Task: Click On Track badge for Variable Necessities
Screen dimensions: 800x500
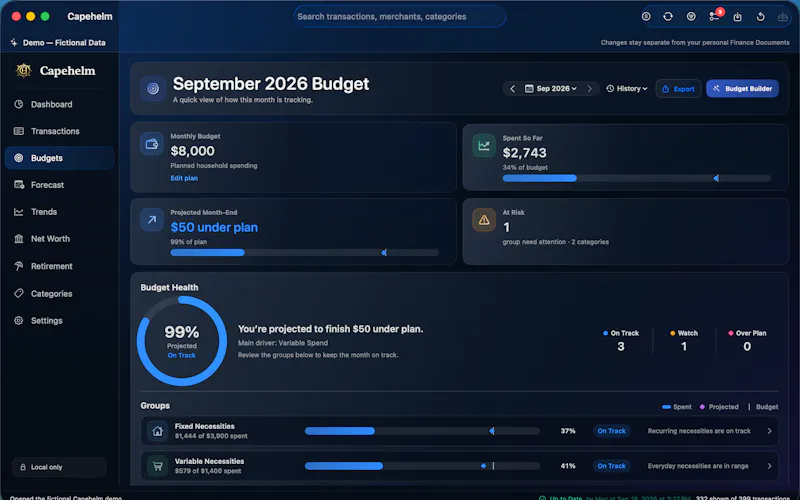Action: 611,466
